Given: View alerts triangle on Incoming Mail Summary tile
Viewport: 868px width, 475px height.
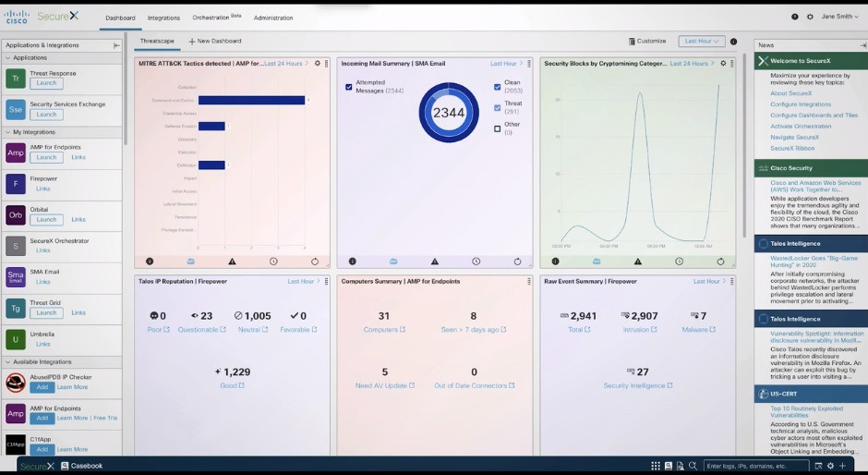Looking at the screenshot, I should tap(435, 261).
